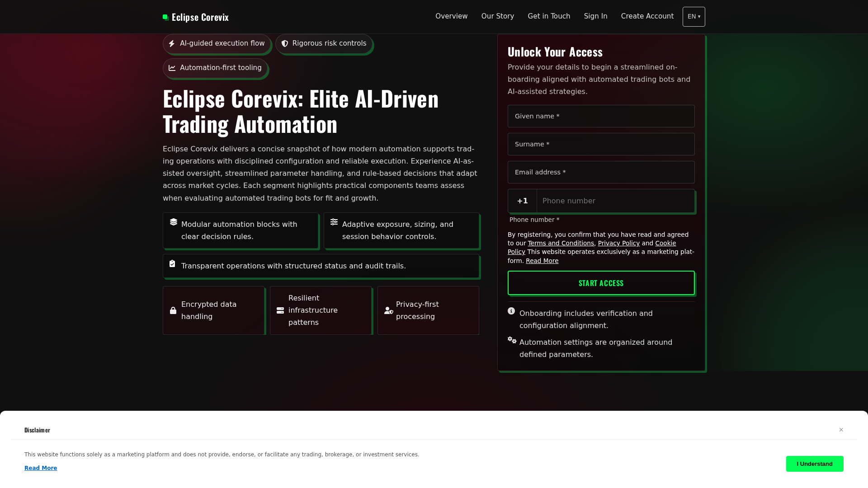
Task: Focus the Given name field
Action: click(601, 116)
